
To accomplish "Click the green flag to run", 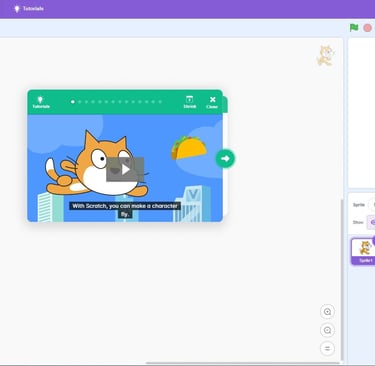I will 354,28.
